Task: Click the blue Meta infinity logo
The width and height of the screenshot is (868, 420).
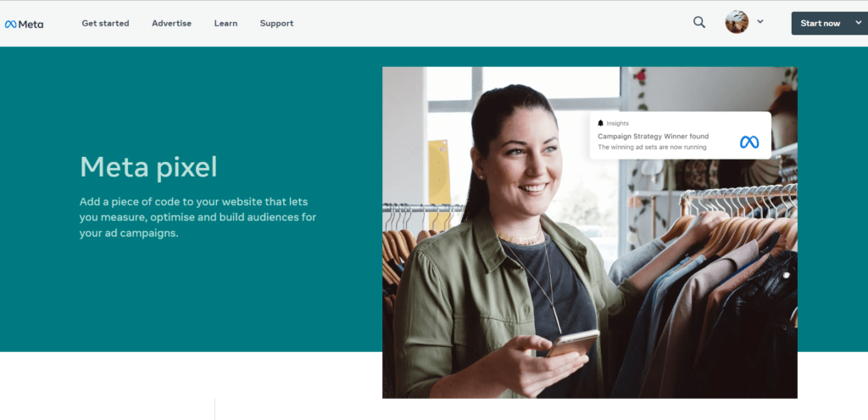Action: [749, 143]
